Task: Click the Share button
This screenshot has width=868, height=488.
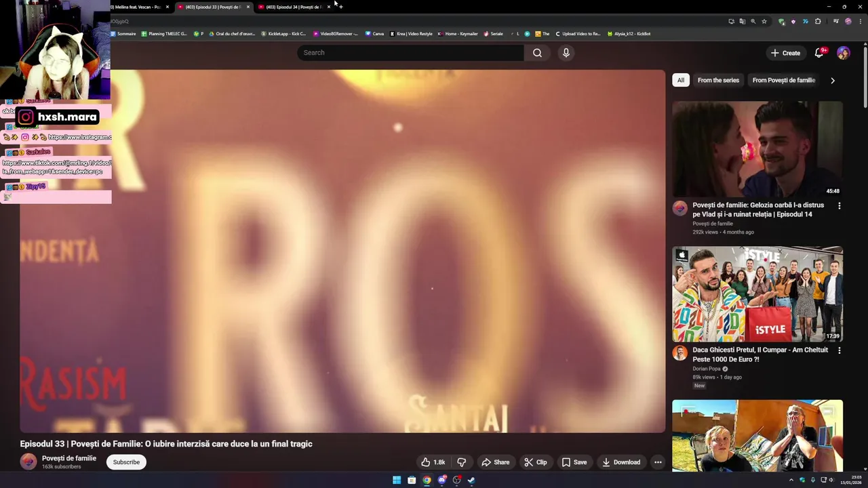Action: point(495,462)
